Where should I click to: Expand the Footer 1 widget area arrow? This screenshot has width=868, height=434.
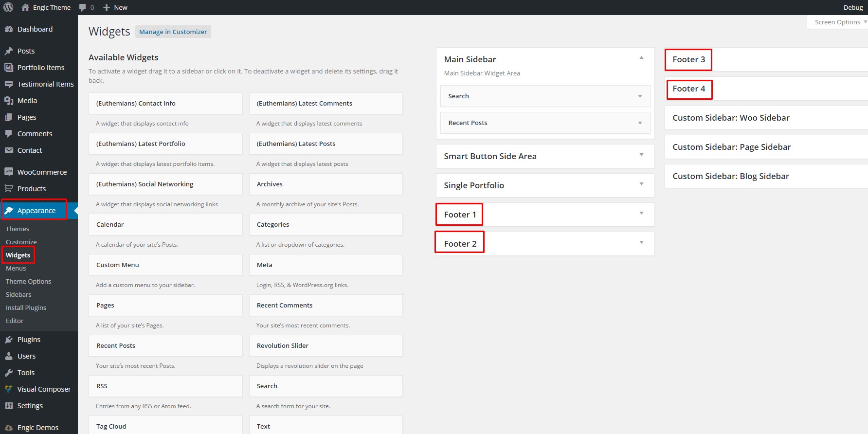(x=641, y=213)
